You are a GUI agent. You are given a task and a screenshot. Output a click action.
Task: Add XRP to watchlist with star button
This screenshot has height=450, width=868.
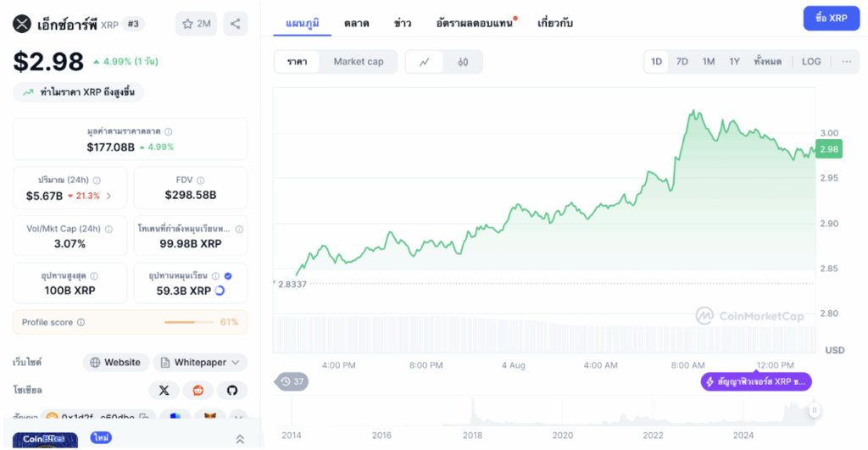[x=196, y=24]
